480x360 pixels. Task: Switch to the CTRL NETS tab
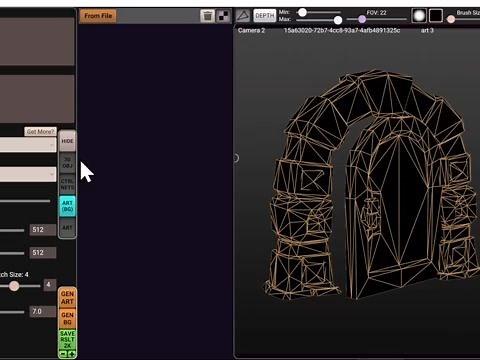pyautogui.click(x=67, y=184)
